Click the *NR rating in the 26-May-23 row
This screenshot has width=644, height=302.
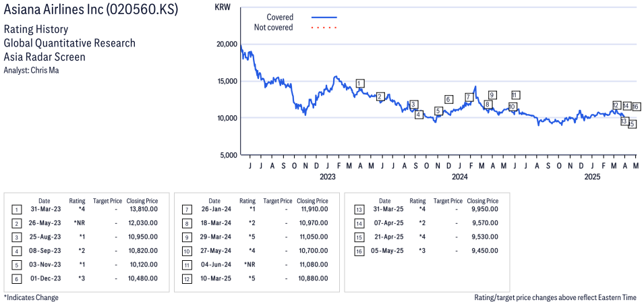point(80,224)
